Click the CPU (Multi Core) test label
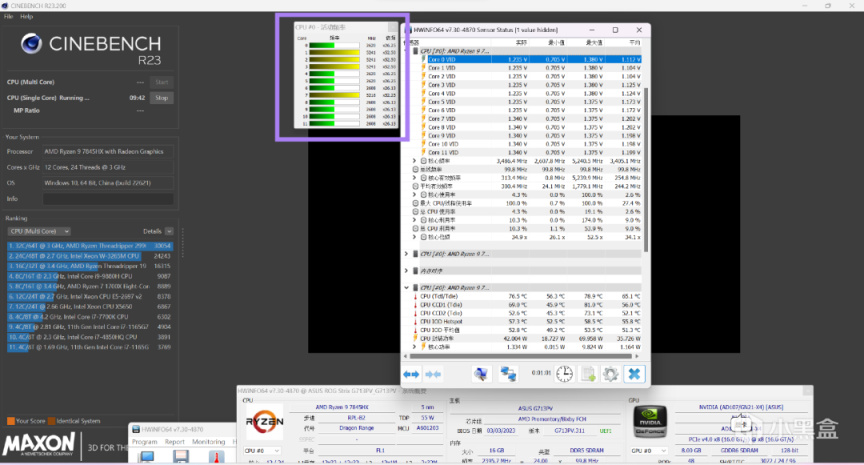Image resolution: width=864 pixels, height=465 pixels. pos(31,82)
